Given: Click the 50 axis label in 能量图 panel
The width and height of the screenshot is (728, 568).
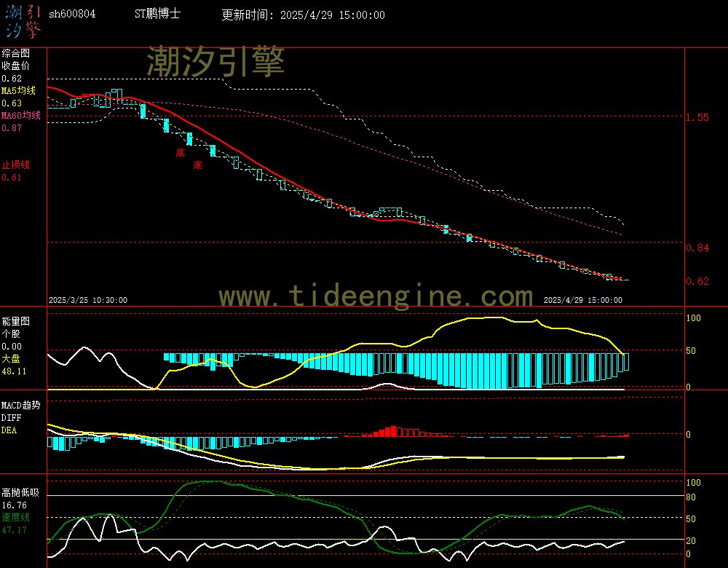Looking at the screenshot, I should point(691,351).
